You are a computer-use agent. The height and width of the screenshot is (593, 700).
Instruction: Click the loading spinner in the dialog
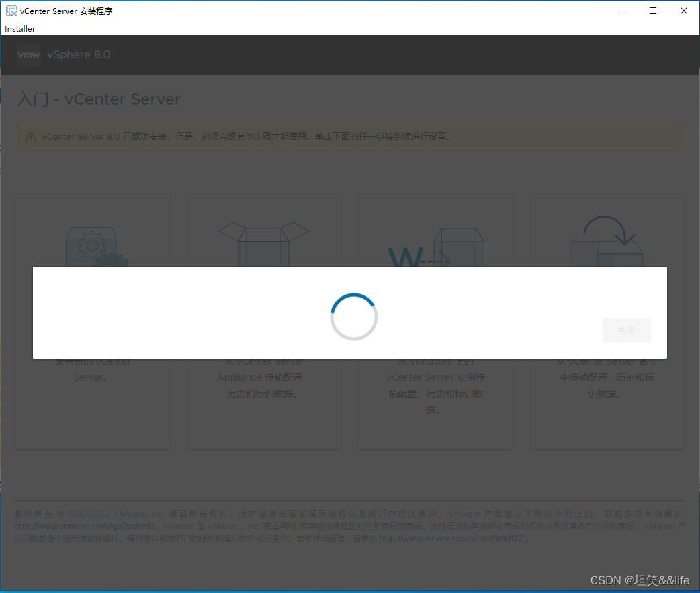pyautogui.click(x=354, y=317)
